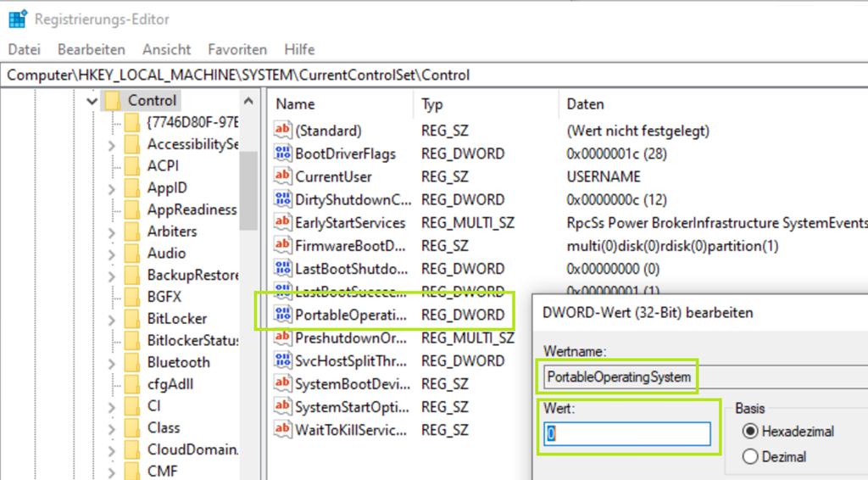Image resolution: width=868 pixels, height=480 pixels.
Task: Open the Favoriten menu
Action: 237,49
